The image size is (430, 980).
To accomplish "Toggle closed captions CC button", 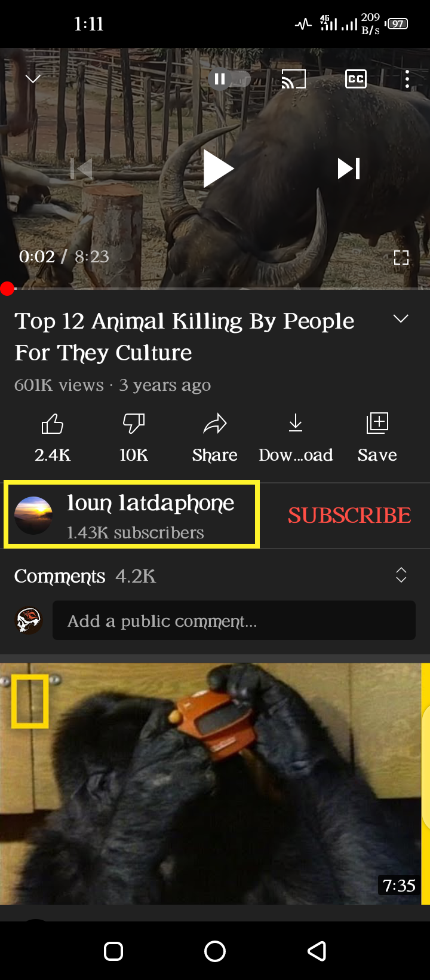I will 356,79.
